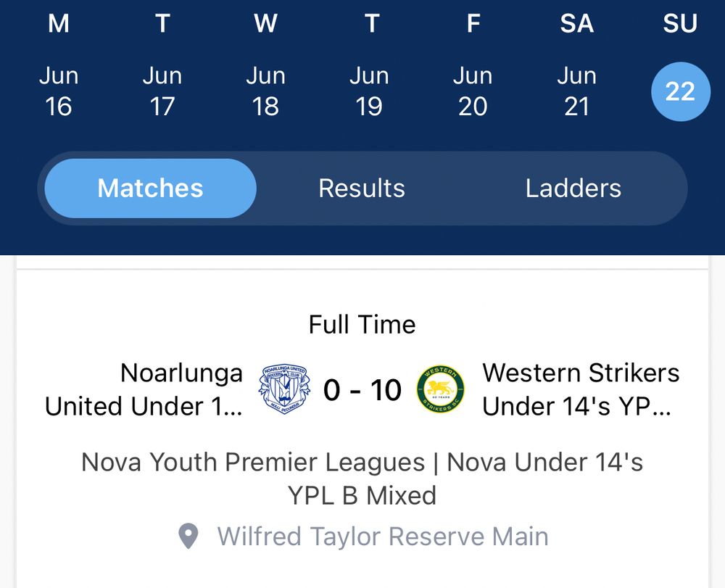The width and height of the screenshot is (725, 588).
Task: Select Wednesday Jun 18
Action: pos(265,91)
